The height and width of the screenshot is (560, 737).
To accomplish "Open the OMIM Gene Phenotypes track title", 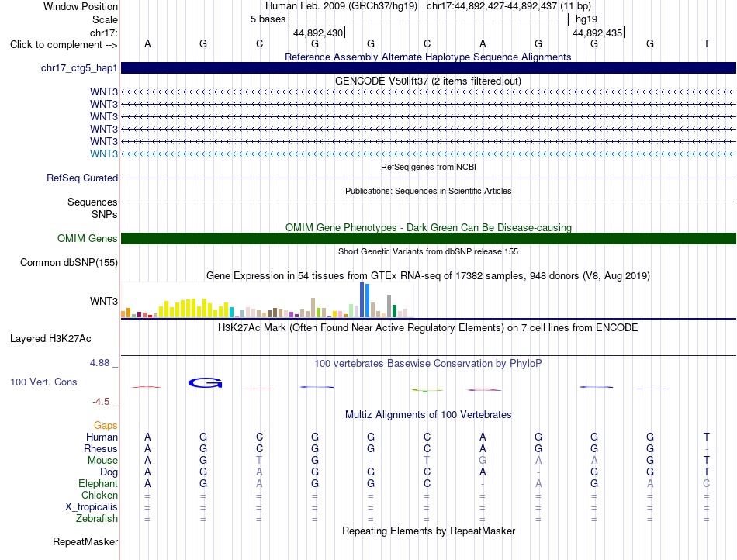I will coord(428,227).
